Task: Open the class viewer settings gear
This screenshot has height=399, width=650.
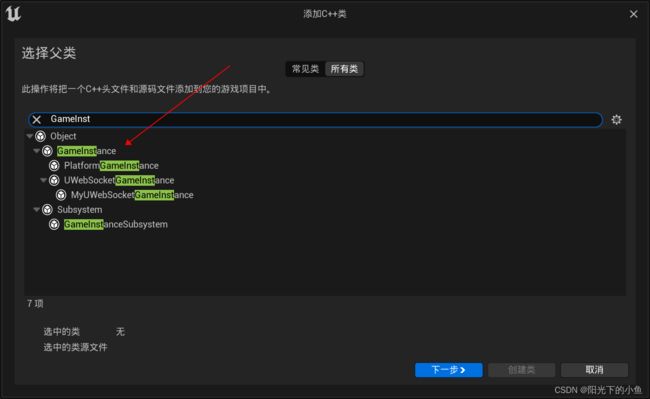Action: (616, 120)
